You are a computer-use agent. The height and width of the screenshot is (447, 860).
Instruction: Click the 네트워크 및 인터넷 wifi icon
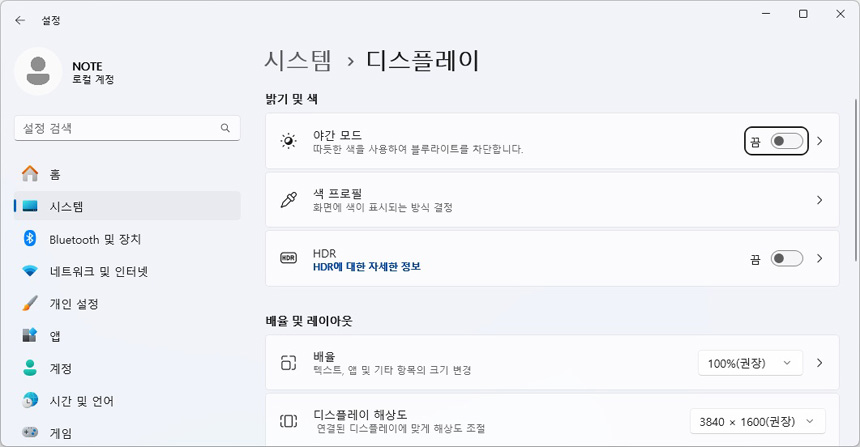point(30,271)
